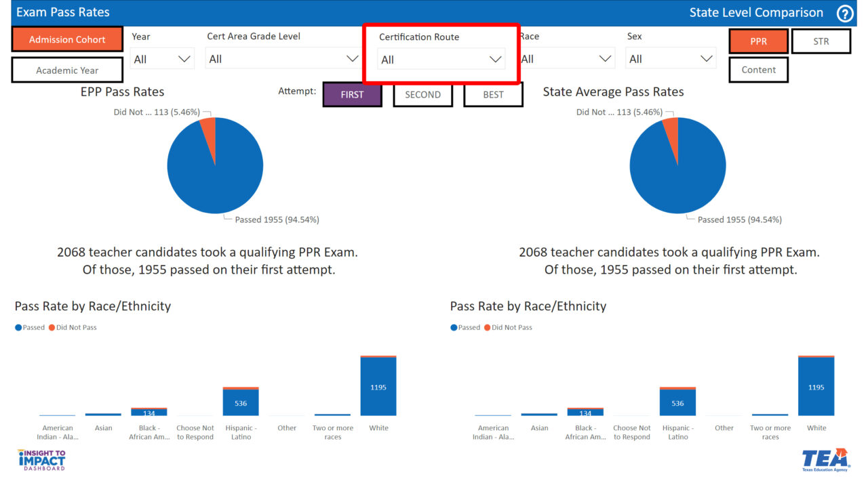Open the Sex filter dropdown
The width and height of the screenshot is (868, 481).
point(670,59)
